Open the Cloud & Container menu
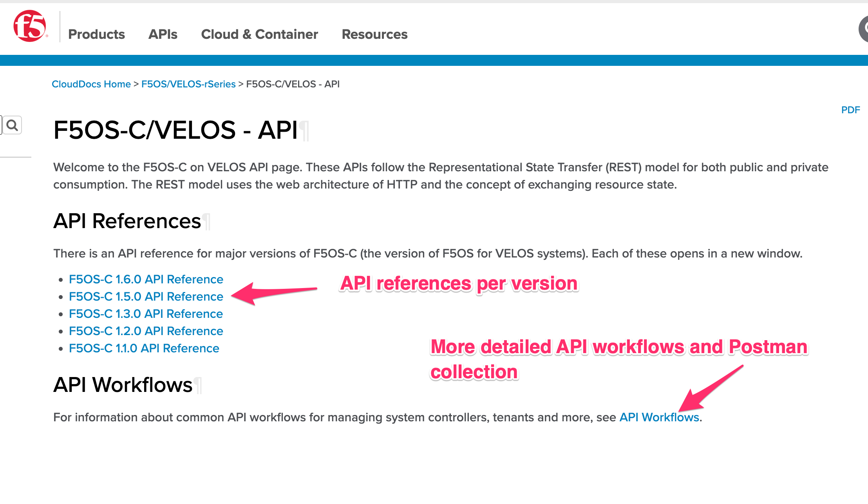This screenshot has height=504, width=868. click(x=259, y=34)
